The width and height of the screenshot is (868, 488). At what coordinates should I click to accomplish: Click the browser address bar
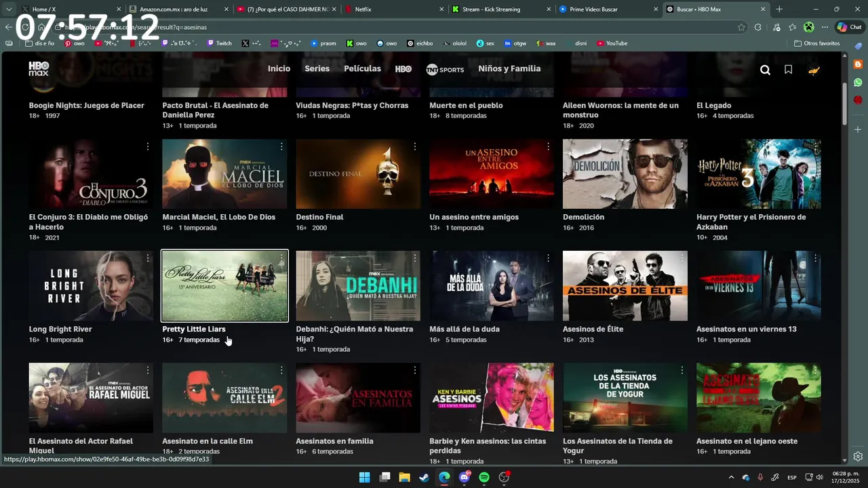pos(393,27)
